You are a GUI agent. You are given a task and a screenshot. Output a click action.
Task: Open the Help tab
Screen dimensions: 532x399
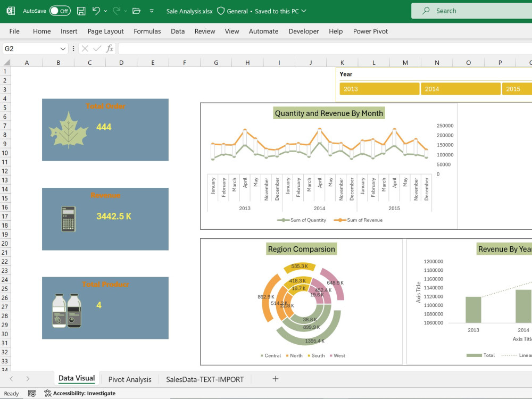336,31
